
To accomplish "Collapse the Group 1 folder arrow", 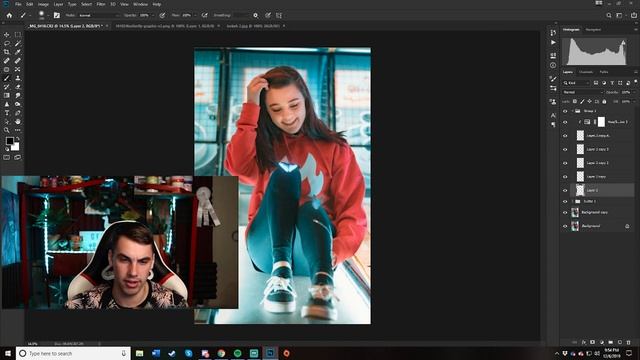I will pos(572,111).
